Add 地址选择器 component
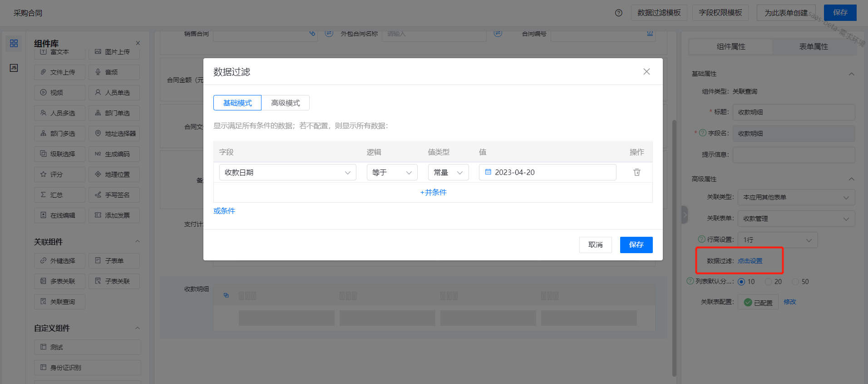Screen dimensions: 868x384 [114, 134]
